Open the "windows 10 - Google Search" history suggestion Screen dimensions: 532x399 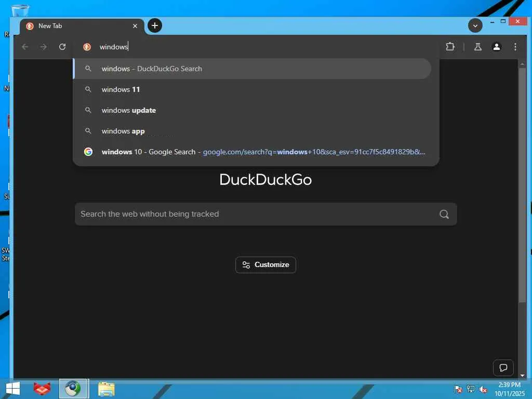252,152
